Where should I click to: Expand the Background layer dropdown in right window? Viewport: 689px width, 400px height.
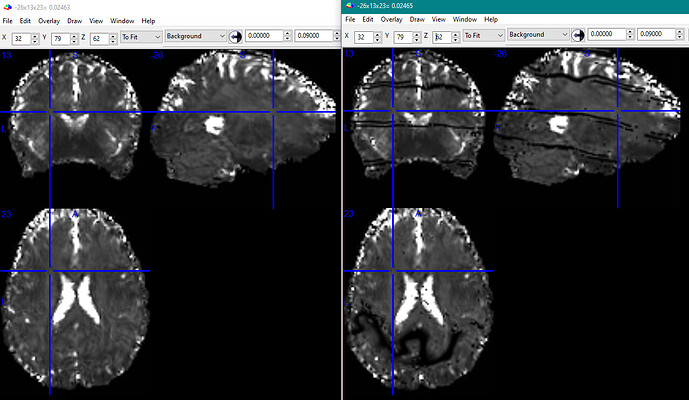(538, 35)
